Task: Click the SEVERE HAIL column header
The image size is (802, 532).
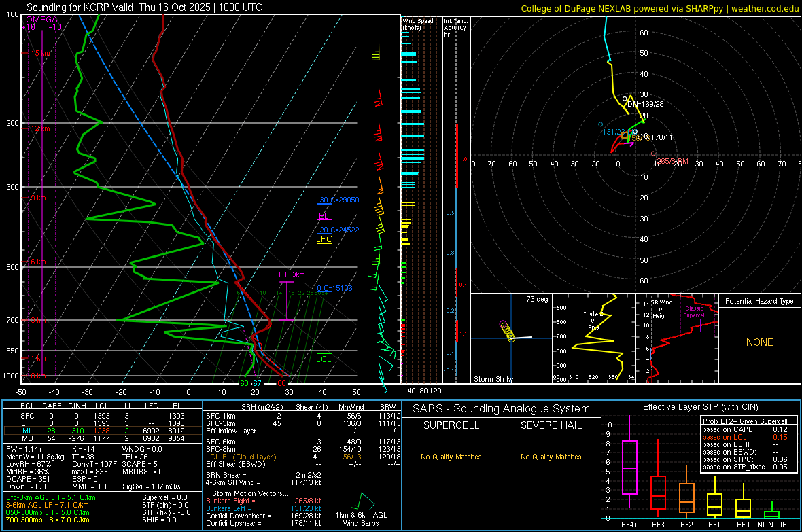Action: 551,425
